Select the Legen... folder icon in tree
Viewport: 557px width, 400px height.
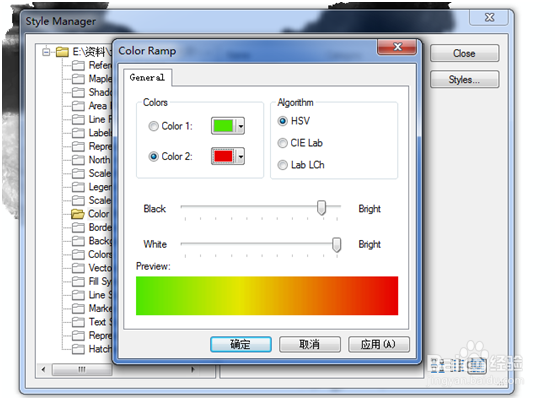[78, 187]
